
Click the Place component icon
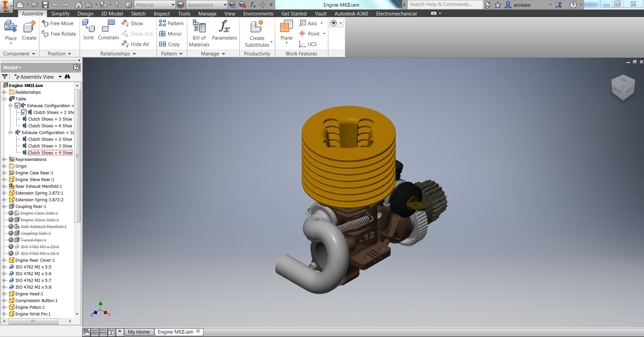tap(11, 28)
